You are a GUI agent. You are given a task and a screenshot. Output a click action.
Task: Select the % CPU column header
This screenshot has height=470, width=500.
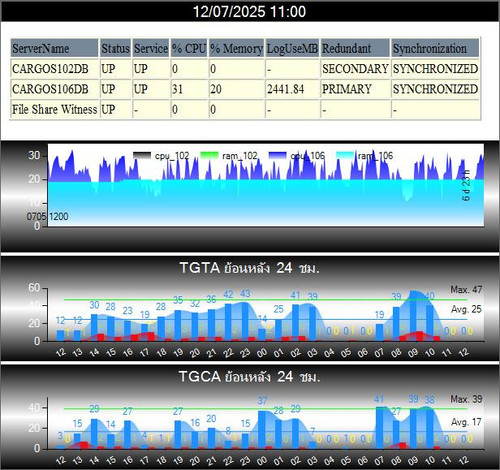tap(189, 48)
